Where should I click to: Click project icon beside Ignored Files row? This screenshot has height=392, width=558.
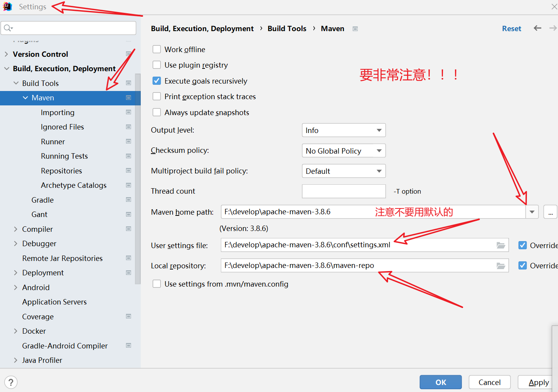(x=128, y=127)
